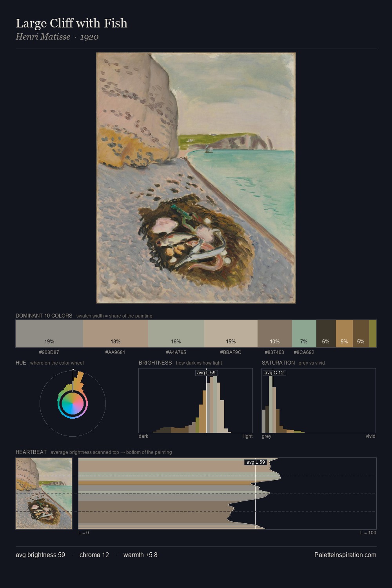Click the footer stat 'avg brightness 59'
Screen dimensions: 392x588
click(x=40, y=555)
